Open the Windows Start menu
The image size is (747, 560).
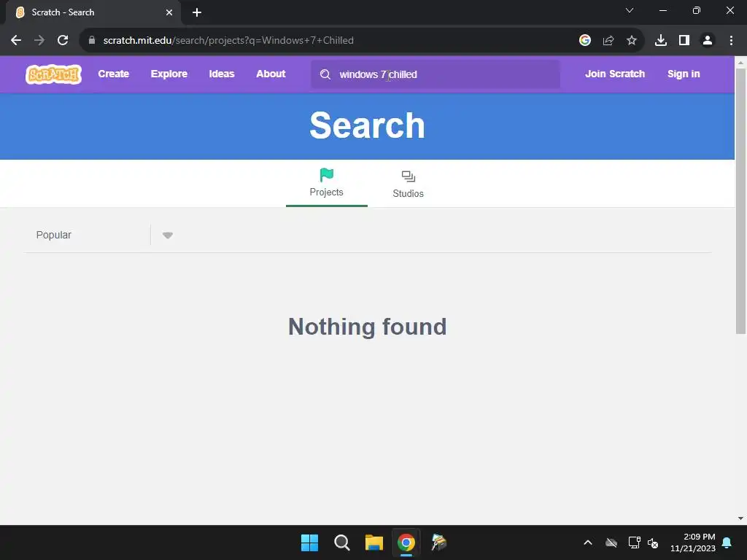point(309,542)
